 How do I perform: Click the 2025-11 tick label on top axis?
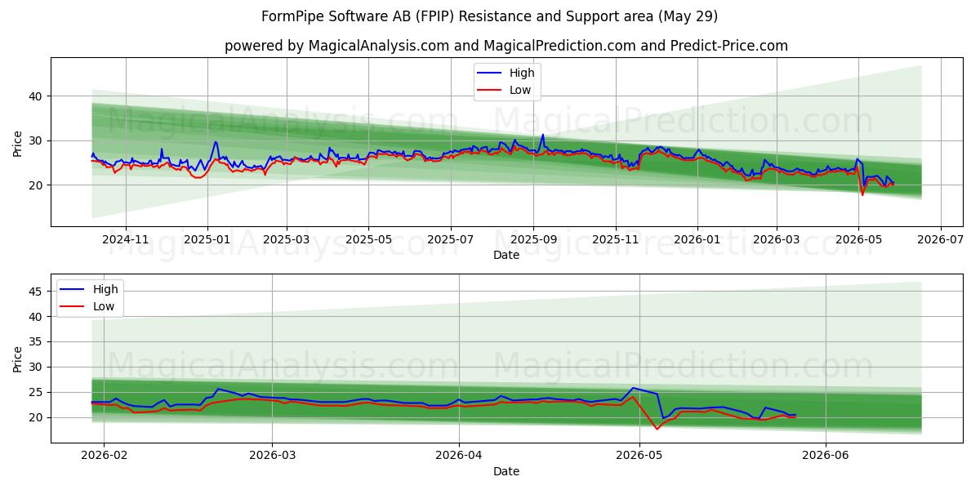click(615, 240)
